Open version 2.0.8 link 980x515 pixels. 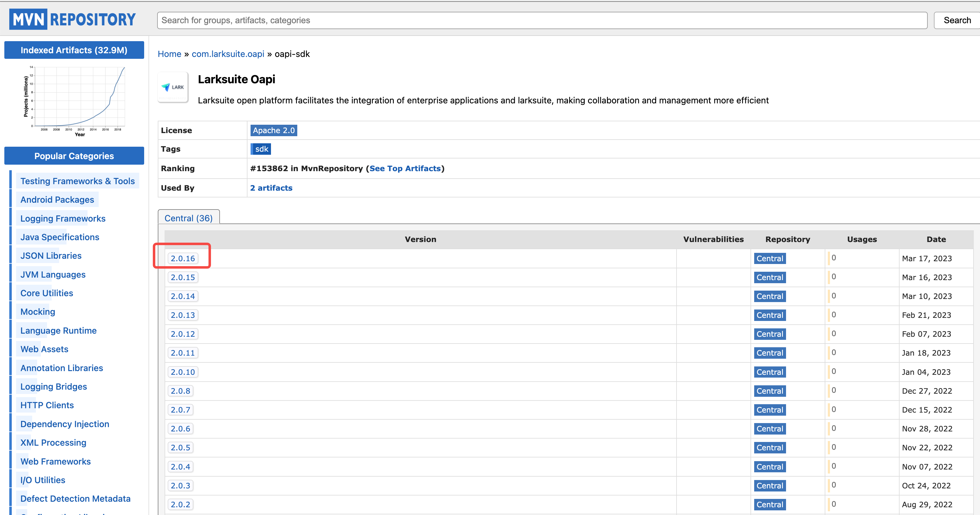(180, 391)
